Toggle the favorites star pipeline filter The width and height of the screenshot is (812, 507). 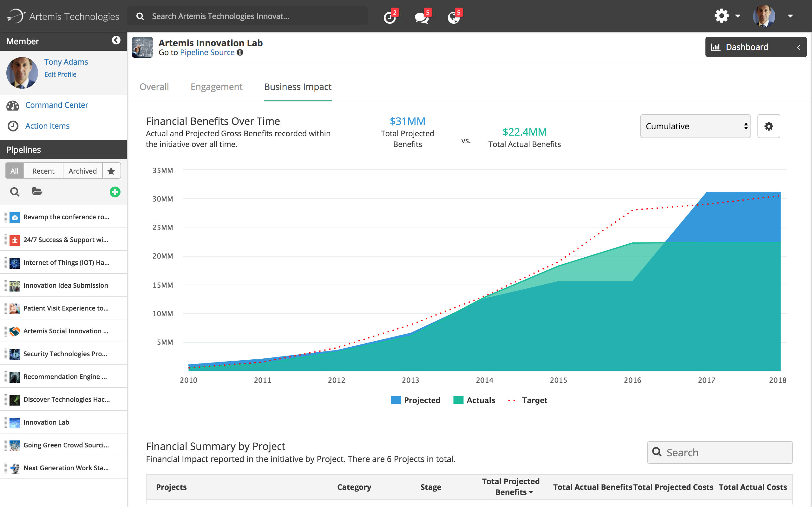coord(111,171)
